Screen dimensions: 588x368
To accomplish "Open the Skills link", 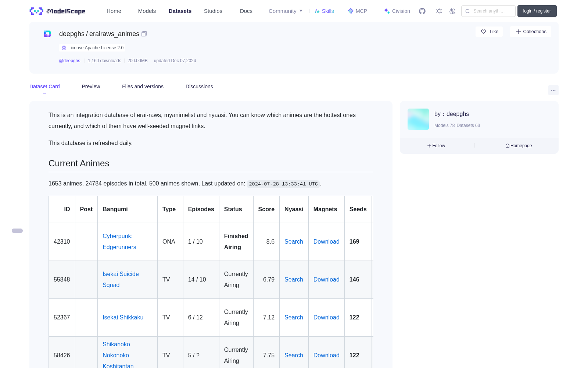I will 324,11.
